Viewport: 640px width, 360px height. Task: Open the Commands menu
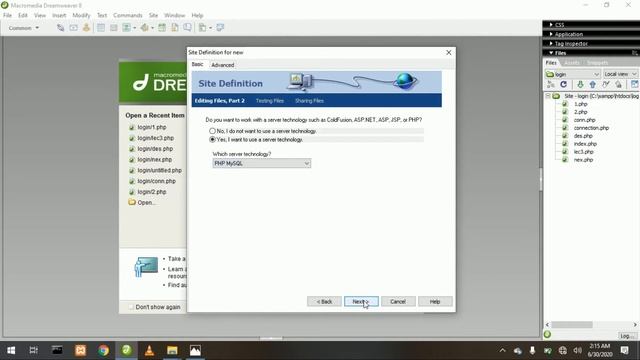(128, 15)
